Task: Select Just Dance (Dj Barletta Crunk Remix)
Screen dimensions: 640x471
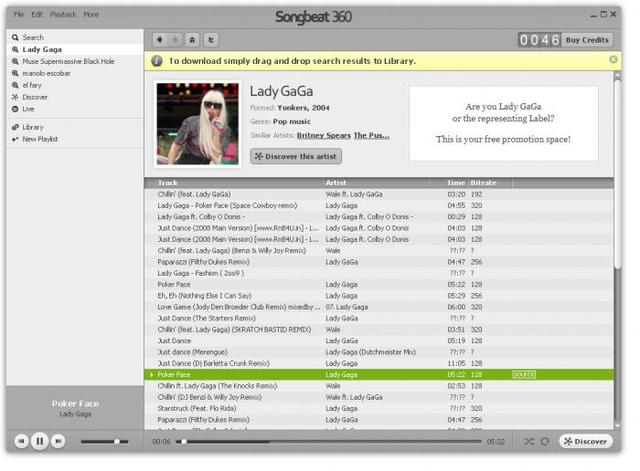Action: tap(379, 363)
